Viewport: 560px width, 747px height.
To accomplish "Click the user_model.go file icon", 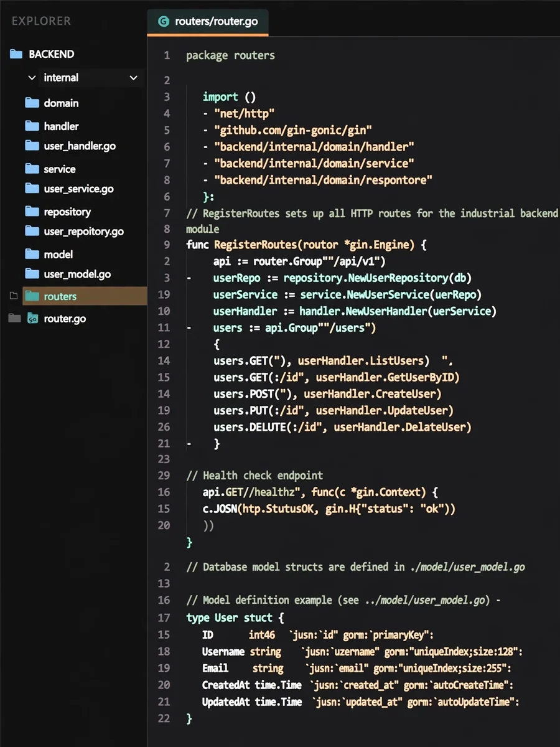I will [x=32, y=274].
